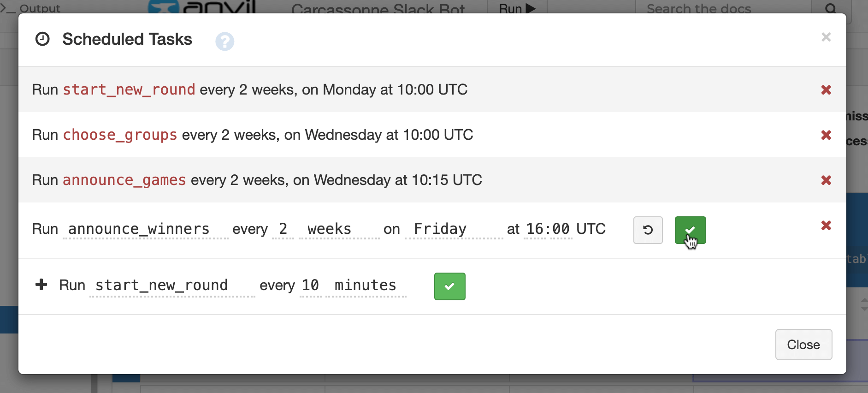The image size is (868, 393).
Task: Click the Close button
Action: tap(803, 345)
